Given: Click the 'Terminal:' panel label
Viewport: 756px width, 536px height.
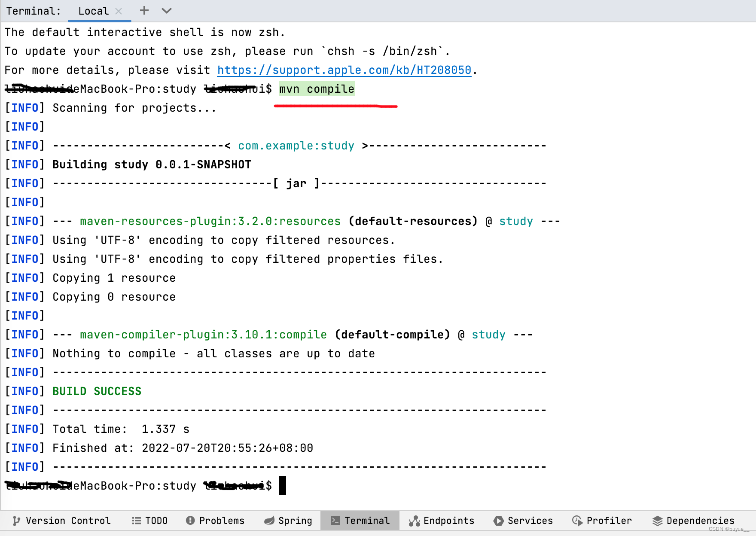Looking at the screenshot, I should pyautogui.click(x=34, y=11).
